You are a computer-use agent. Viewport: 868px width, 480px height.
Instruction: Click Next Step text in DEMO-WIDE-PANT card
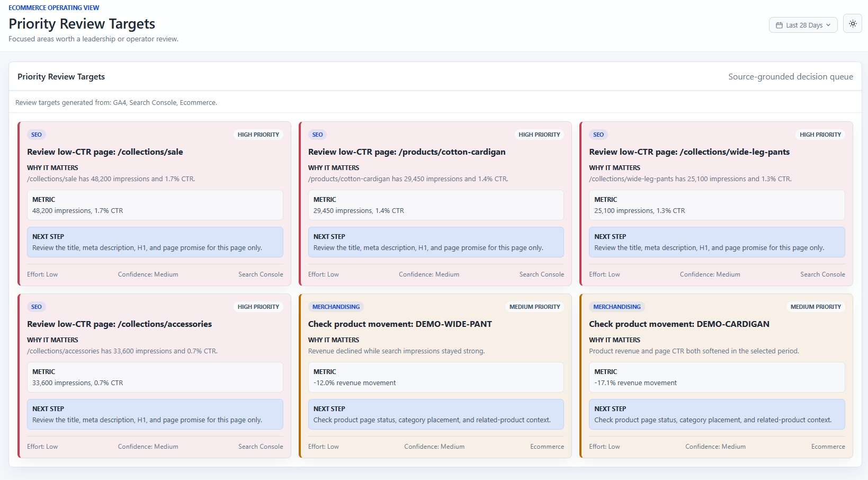pyautogui.click(x=432, y=420)
